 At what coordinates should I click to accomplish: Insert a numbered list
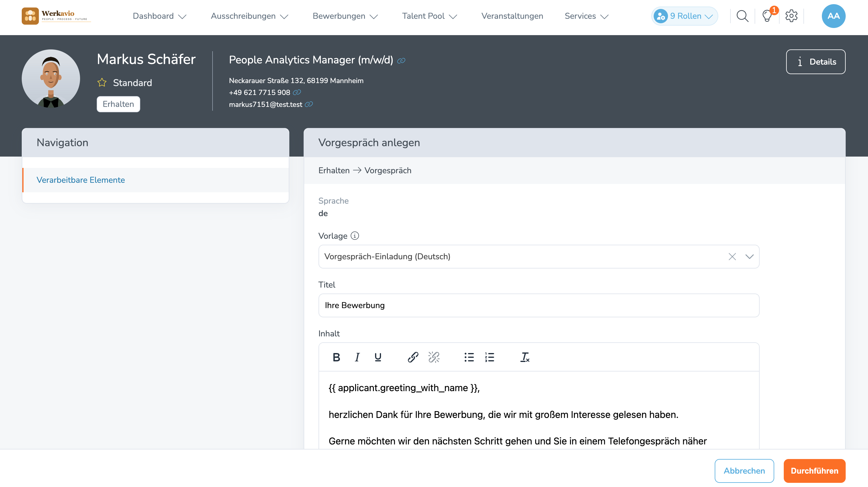[489, 357]
